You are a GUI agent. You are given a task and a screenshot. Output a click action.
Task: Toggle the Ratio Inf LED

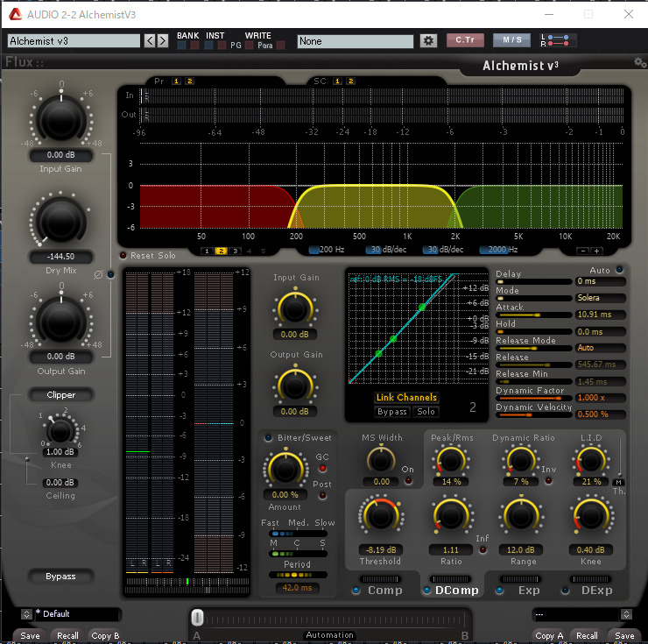[482, 550]
